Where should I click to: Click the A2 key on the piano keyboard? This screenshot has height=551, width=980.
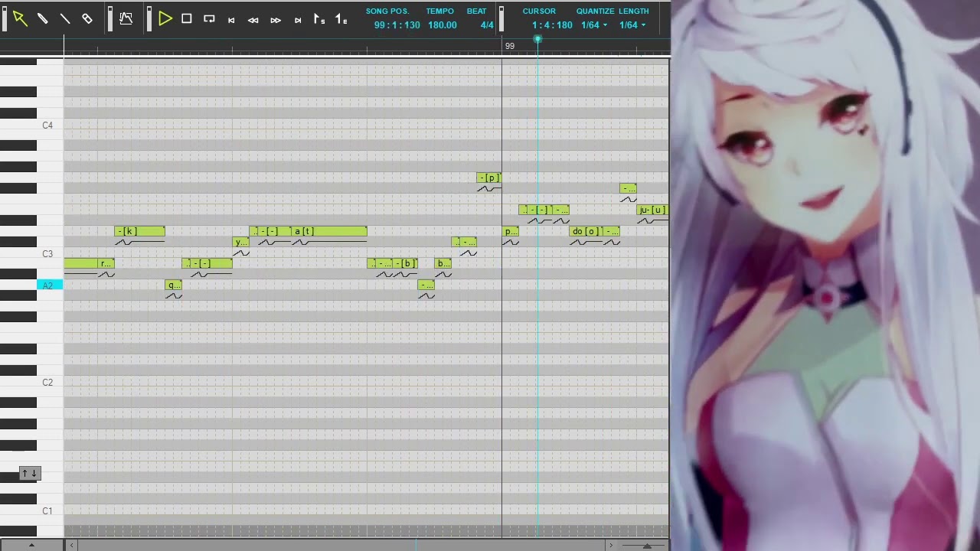click(50, 285)
